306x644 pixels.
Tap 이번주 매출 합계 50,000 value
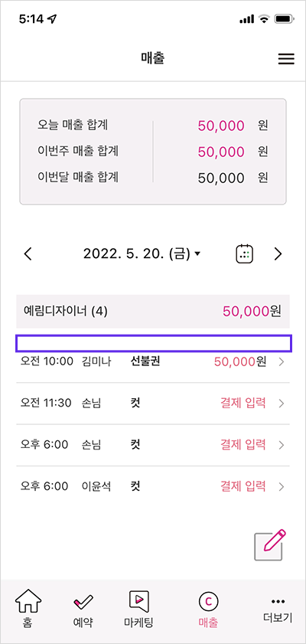tap(221, 152)
